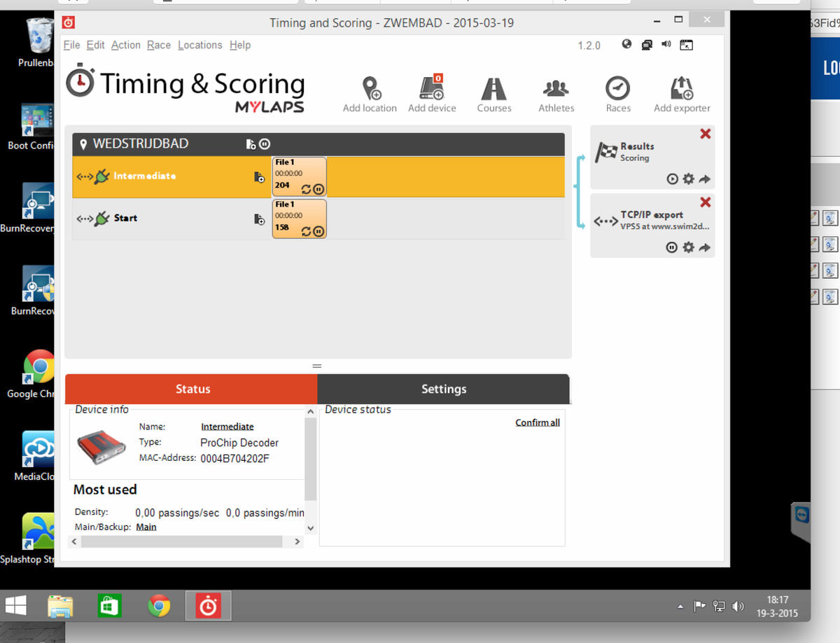The image size is (840, 643).
Task: Click the Results checkered flag icon
Action: pyautogui.click(x=605, y=152)
